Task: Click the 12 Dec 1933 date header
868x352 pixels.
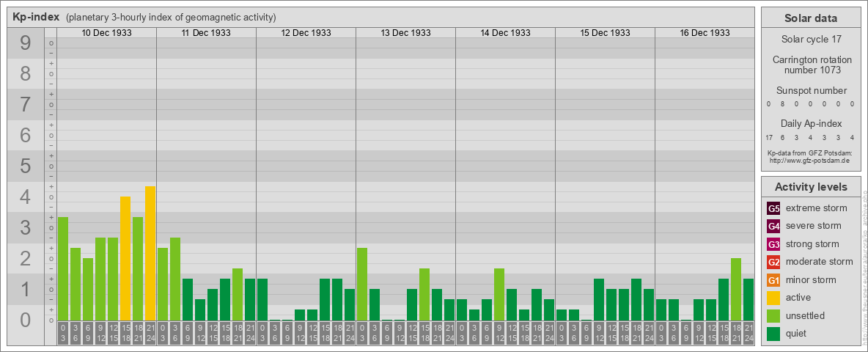Action: click(x=306, y=33)
